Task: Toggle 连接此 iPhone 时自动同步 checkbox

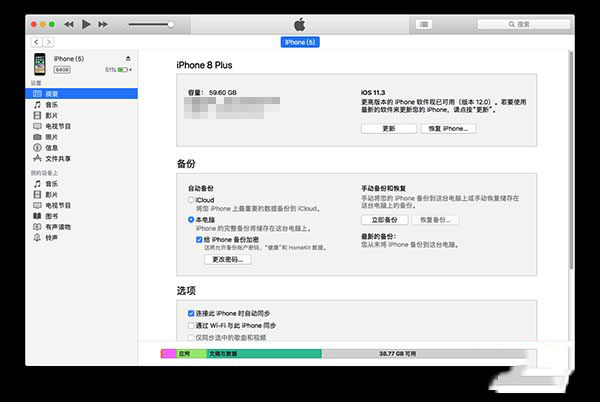Action: [x=191, y=313]
